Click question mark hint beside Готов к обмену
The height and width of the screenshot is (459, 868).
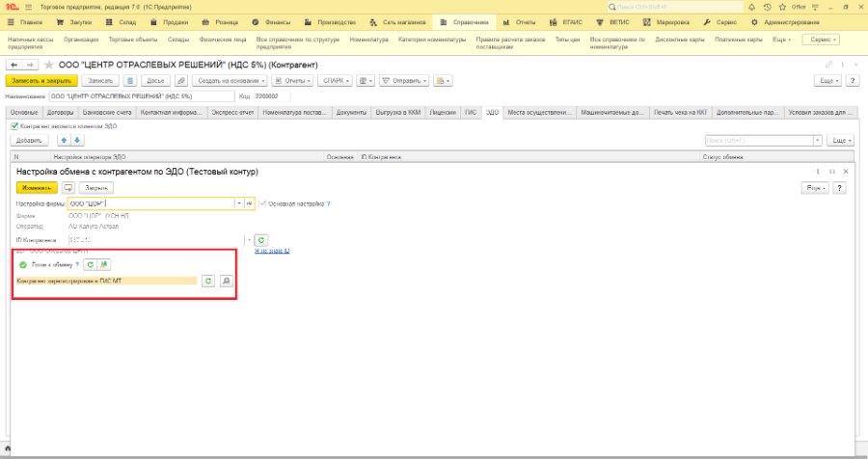point(77,264)
